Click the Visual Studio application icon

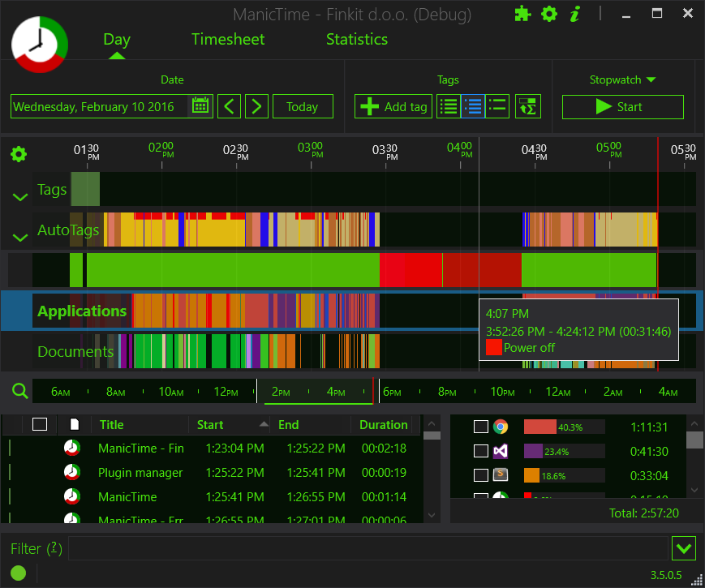[501, 451]
